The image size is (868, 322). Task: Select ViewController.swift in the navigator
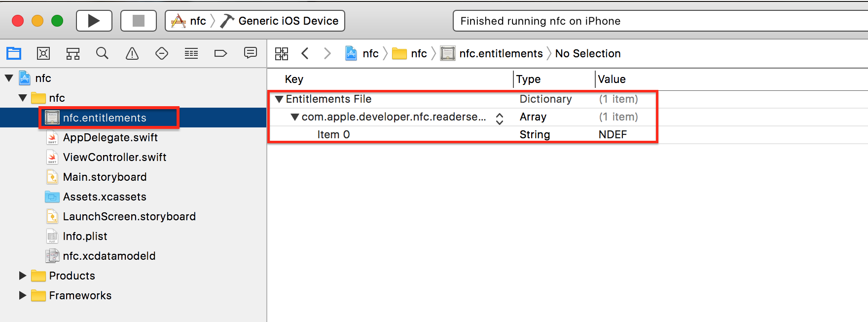point(114,157)
